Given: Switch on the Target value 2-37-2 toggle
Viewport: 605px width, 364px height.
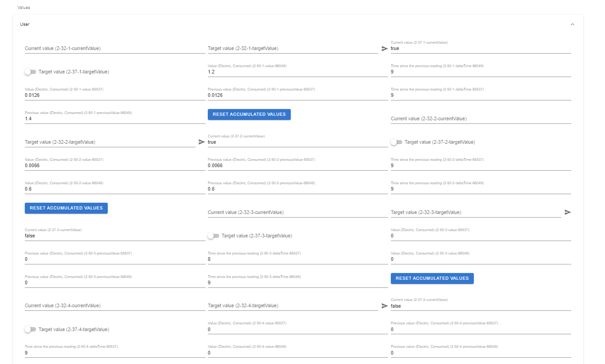Looking at the screenshot, I should click(396, 142).
